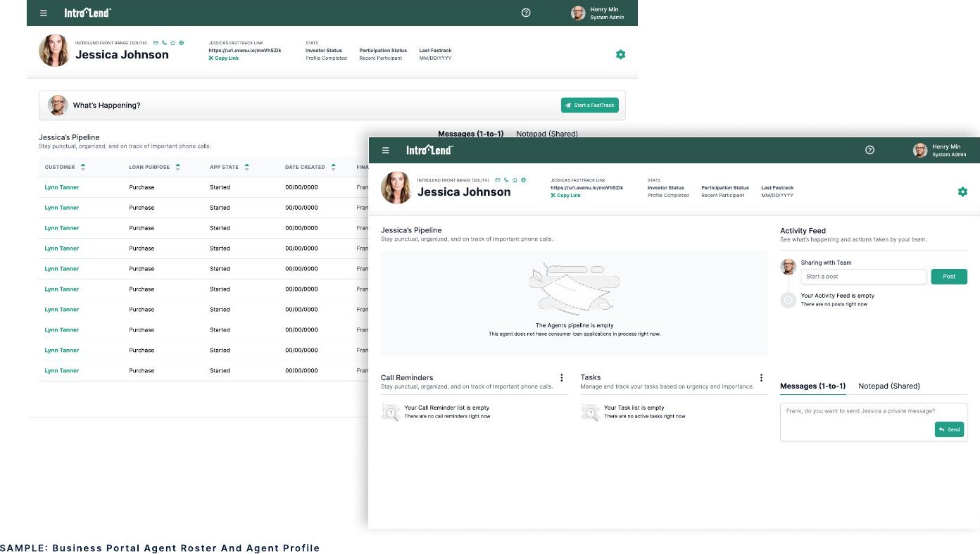The width and height of the screenshot is (980, 554).
Task: Click the IntroLend logo in the front window
Action: 430,150
